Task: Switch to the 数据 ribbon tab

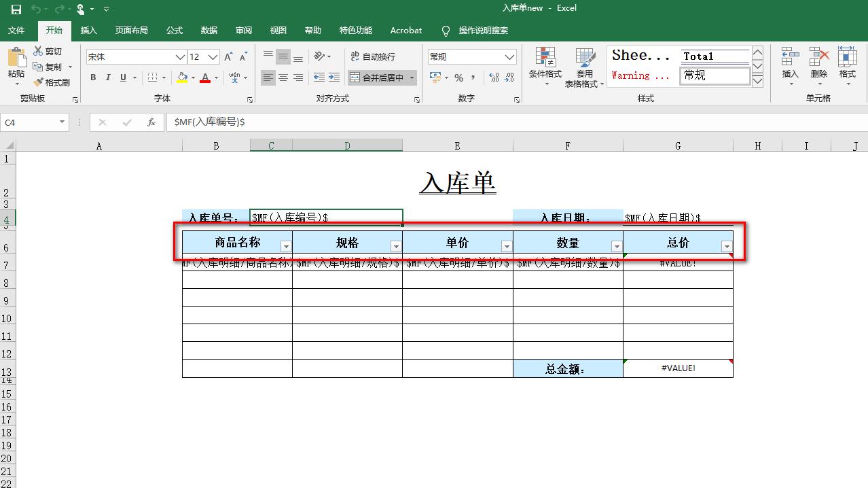Action: 209,30
